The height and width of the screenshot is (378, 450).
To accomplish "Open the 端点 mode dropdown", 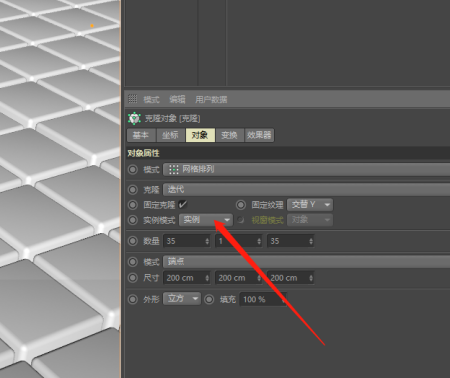I will 306,262.
